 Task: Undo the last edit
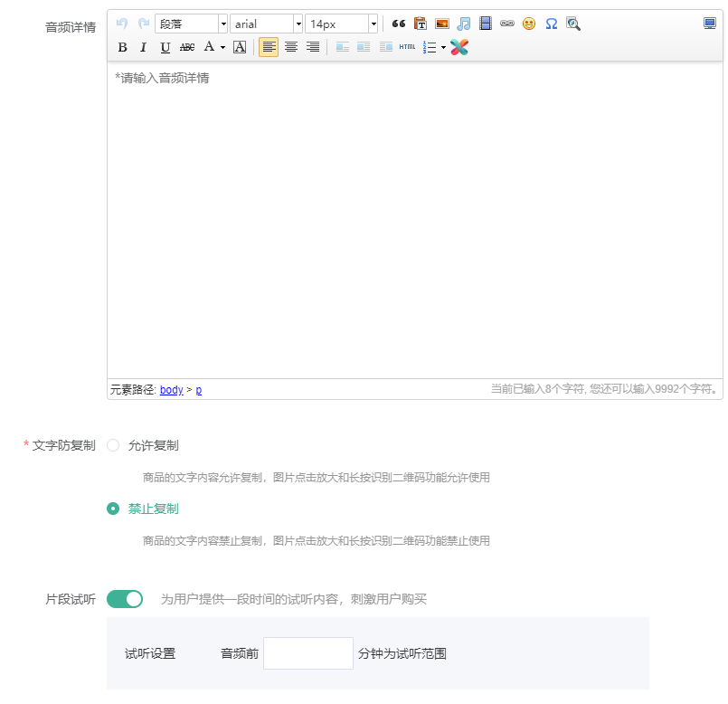[122, 24]
